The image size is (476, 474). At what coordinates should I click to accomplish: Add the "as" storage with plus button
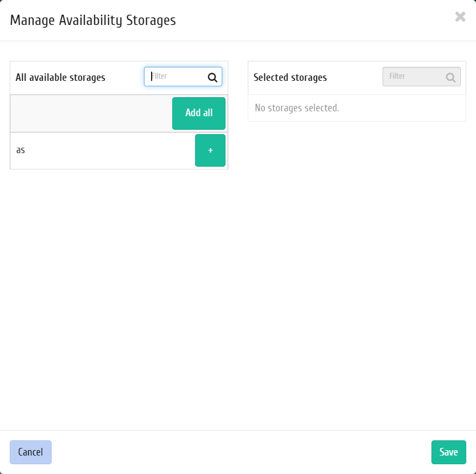[210, 150]
